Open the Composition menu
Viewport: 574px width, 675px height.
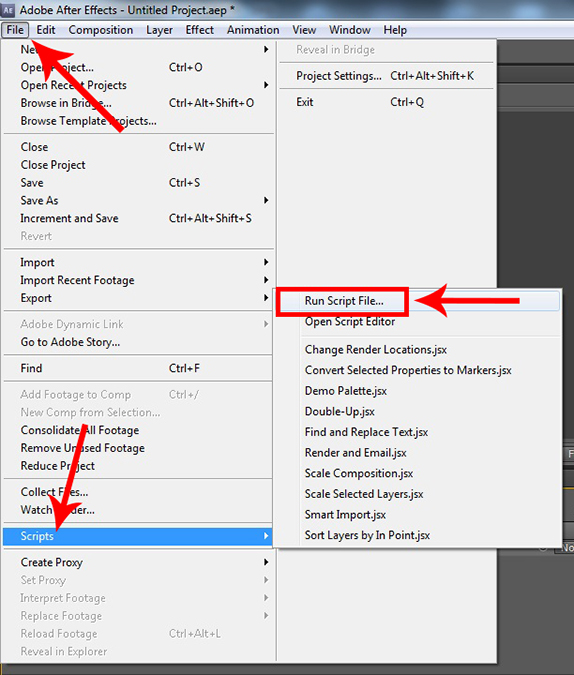[x=101, y=30]
